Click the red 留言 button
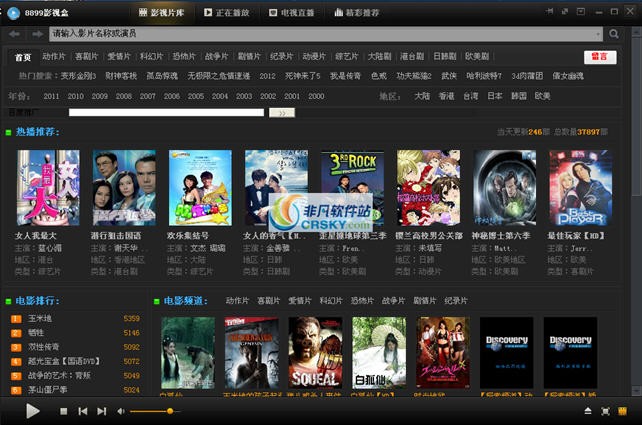642x425 pixels. (x=600, y=57)
